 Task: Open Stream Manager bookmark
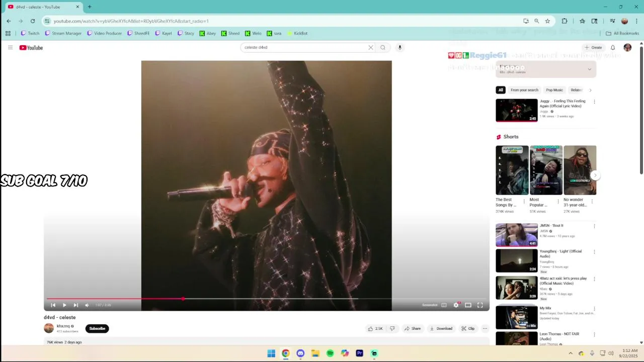63,33
